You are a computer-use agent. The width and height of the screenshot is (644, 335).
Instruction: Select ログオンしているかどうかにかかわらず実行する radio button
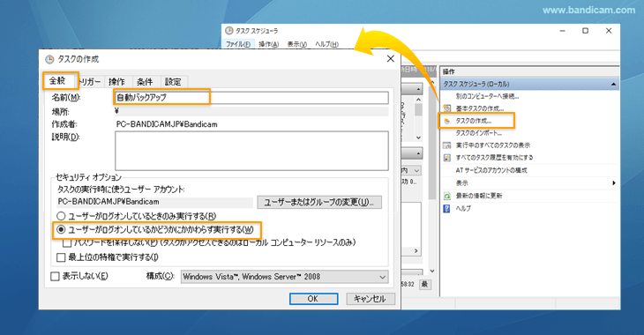61,229
